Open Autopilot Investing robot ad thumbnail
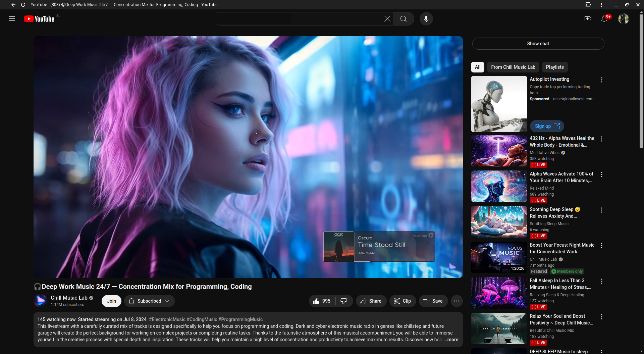Screen dimensions: 644x354 [499, 104]
